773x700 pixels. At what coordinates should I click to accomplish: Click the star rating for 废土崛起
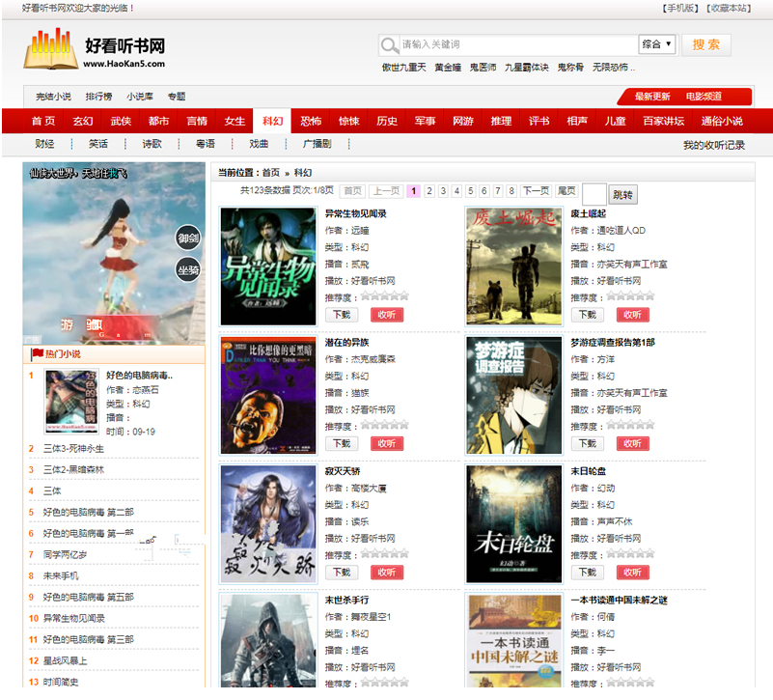[629, 296]
